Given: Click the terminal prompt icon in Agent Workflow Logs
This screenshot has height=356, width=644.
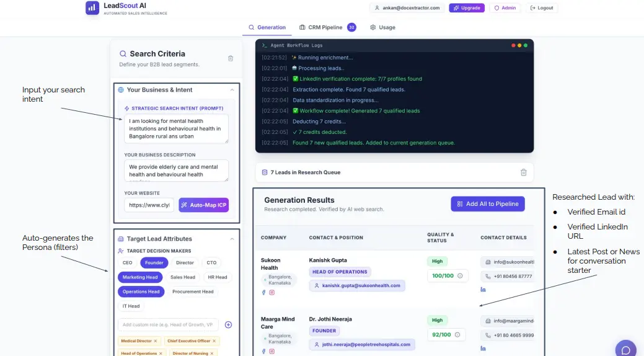Looking at the screenshot, I should [265, 45].
